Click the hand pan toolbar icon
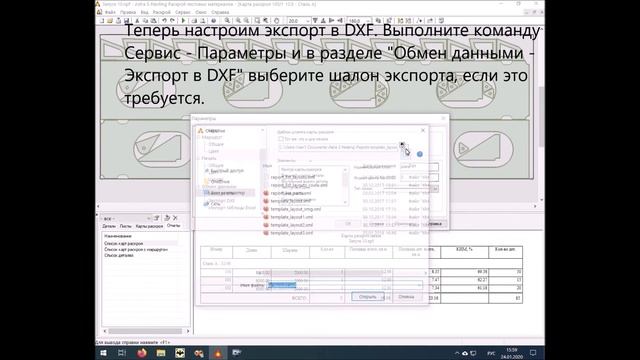Image resolution: width=640 pixels, height=360 pixels. pyautogui.click(x=276, y=20)
